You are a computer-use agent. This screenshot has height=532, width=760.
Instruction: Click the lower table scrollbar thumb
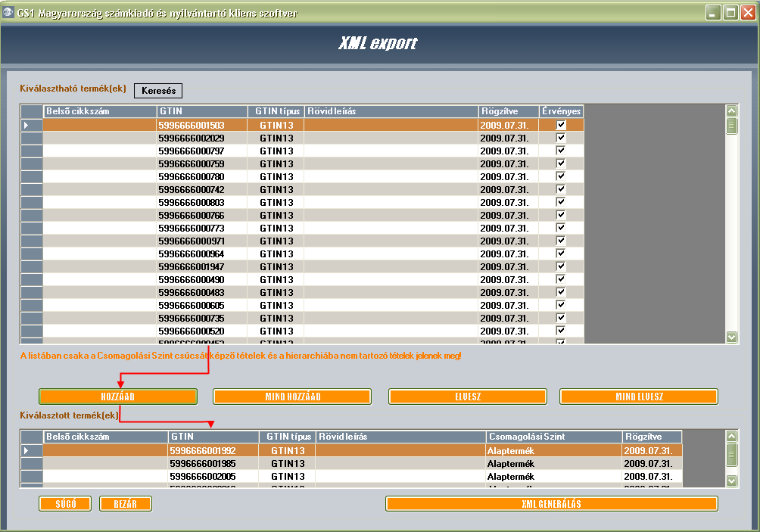pyautogui.click(x=731, y=455)
